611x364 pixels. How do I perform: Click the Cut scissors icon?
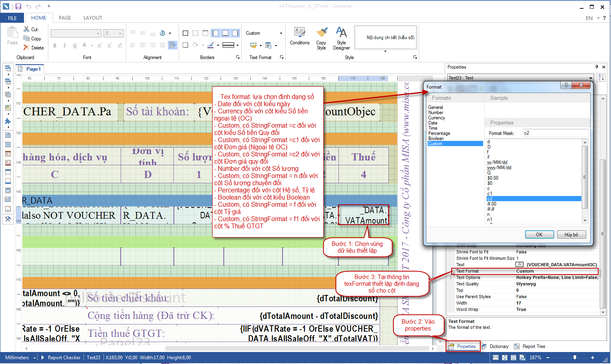tap(26, 29)
